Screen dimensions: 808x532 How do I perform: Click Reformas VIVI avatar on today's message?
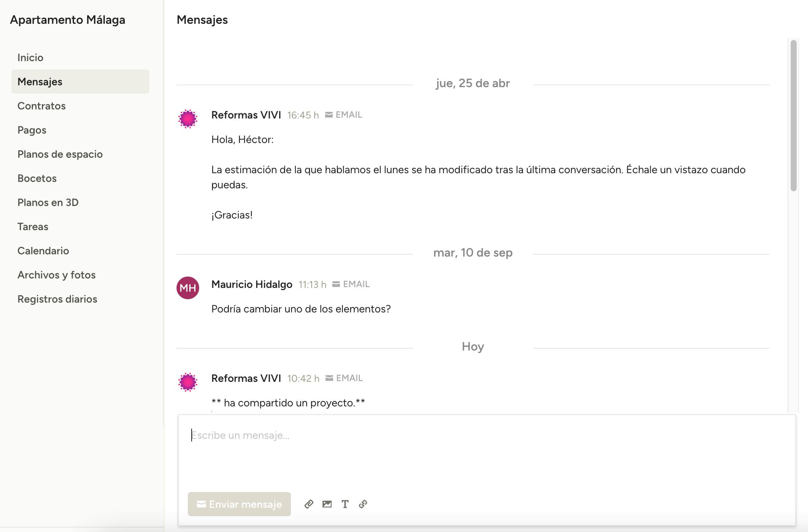point(188,382)
